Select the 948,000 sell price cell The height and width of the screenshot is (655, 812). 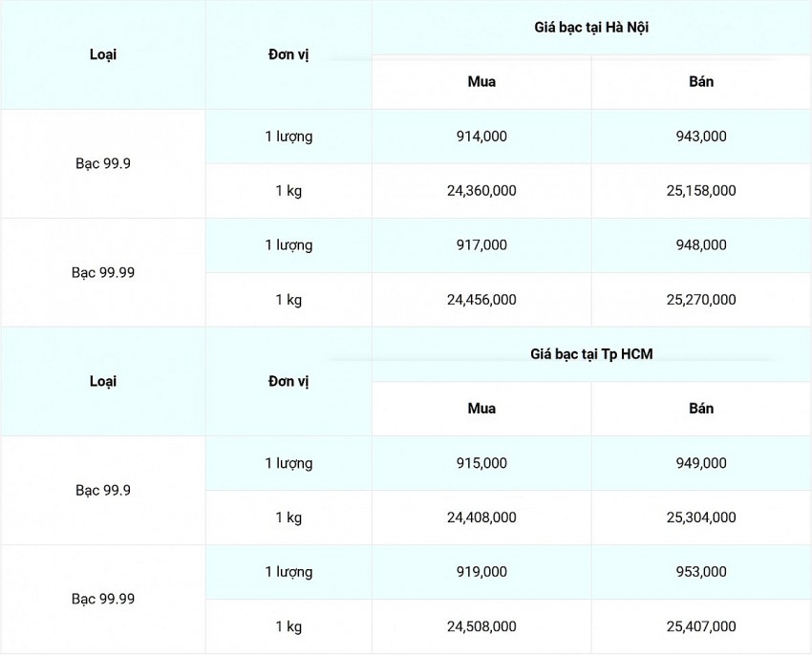701,245
